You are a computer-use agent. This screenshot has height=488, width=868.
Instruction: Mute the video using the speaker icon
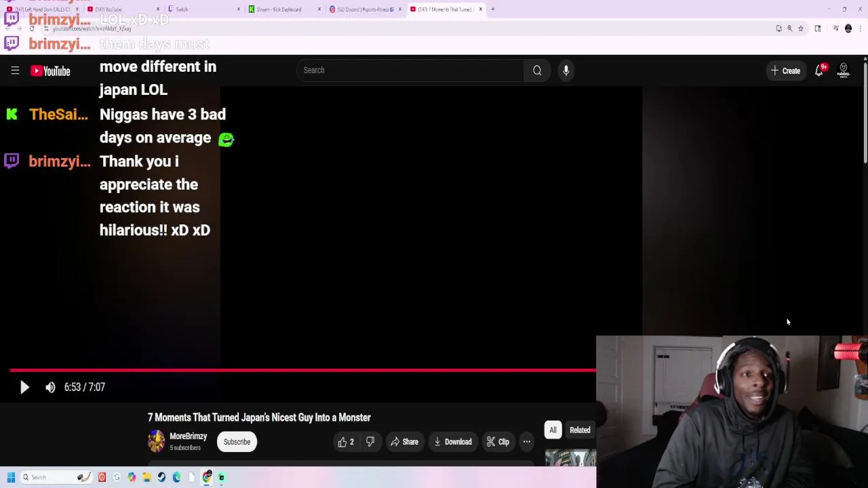[50, 387]
